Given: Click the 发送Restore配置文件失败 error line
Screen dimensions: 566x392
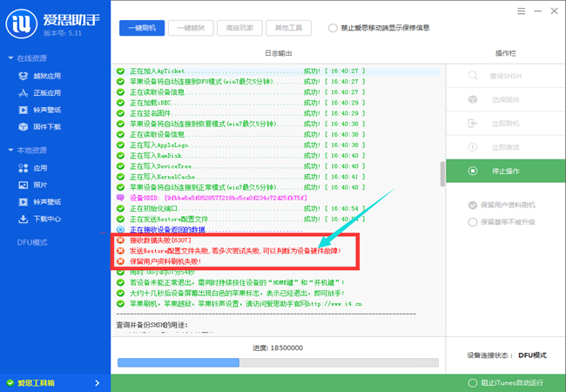Looking at the screenshot, I should click(x=235, y=251).
